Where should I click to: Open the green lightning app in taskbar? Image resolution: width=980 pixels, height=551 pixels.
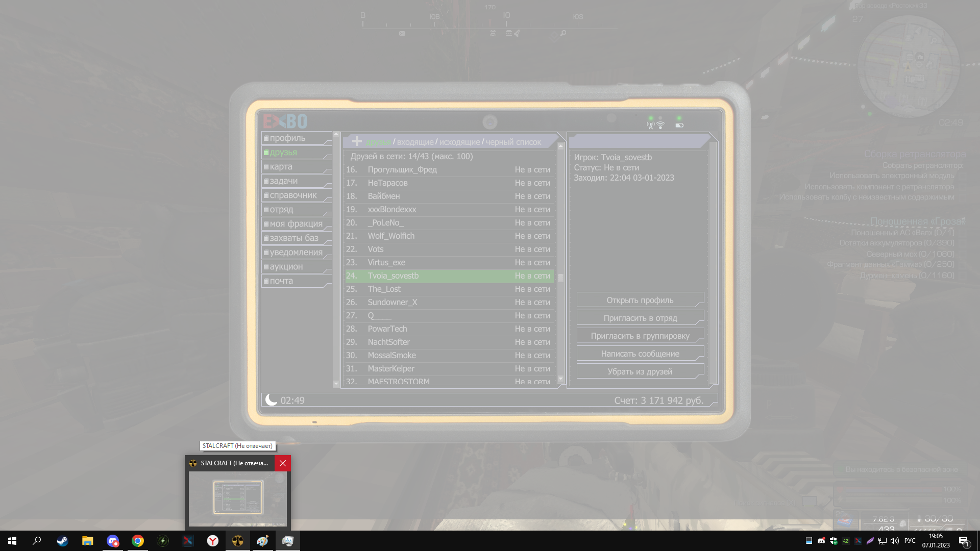click(x=163, y=541)
